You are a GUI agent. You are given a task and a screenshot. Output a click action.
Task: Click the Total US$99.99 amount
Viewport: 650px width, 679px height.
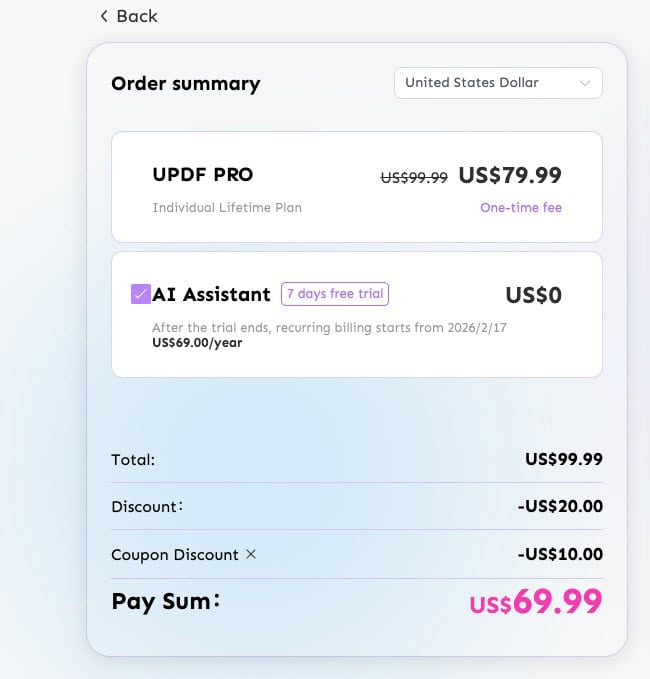[564, 459]
